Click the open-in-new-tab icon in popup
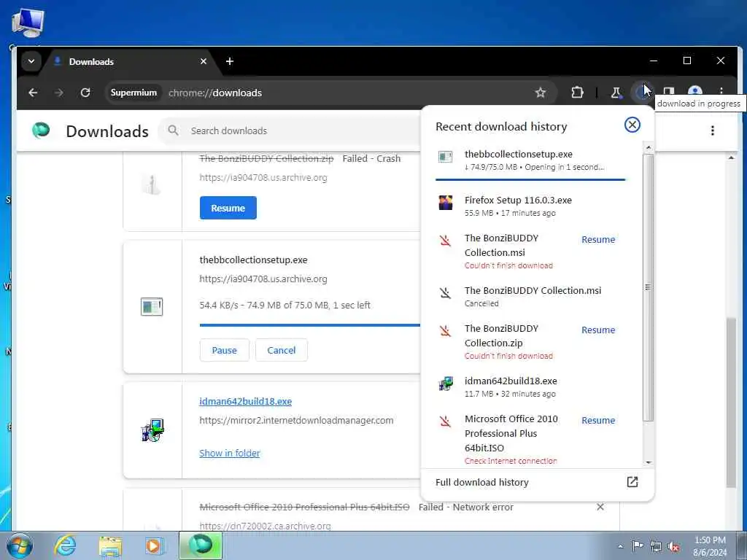 click(632, 482)
